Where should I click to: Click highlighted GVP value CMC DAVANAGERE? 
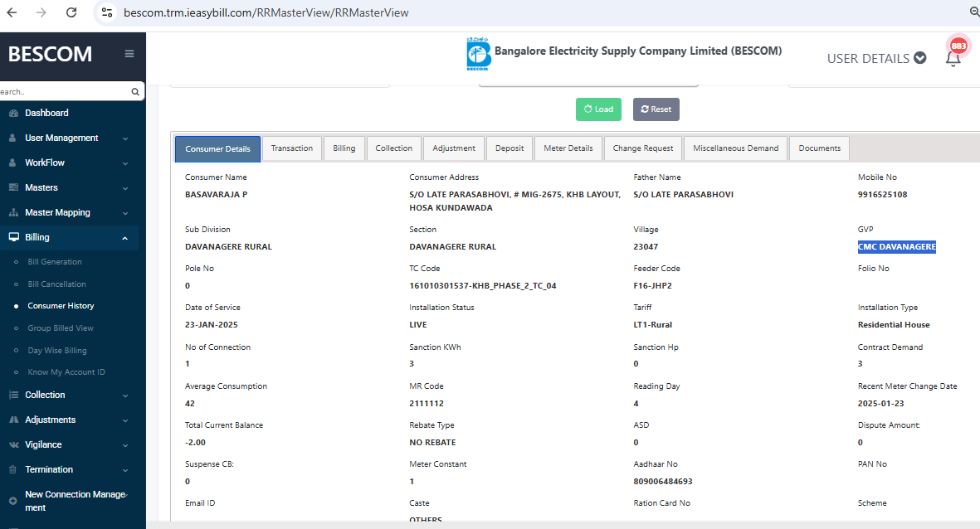click(x=897, y=247)
